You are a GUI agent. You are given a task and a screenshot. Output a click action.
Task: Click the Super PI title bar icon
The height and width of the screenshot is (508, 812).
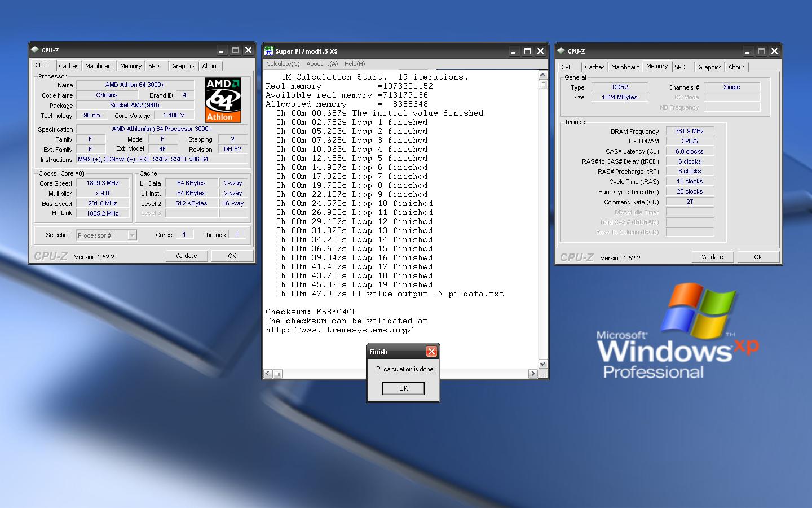(x=269, y=51)
